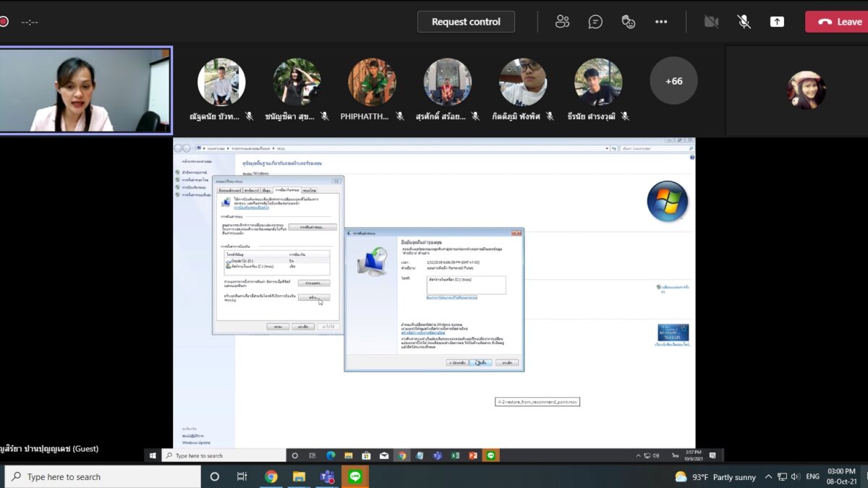This screenshot has width=868, height=488.
Task: Select the (C:) system drive row in protection list
Action: click(x=276, y=266)
